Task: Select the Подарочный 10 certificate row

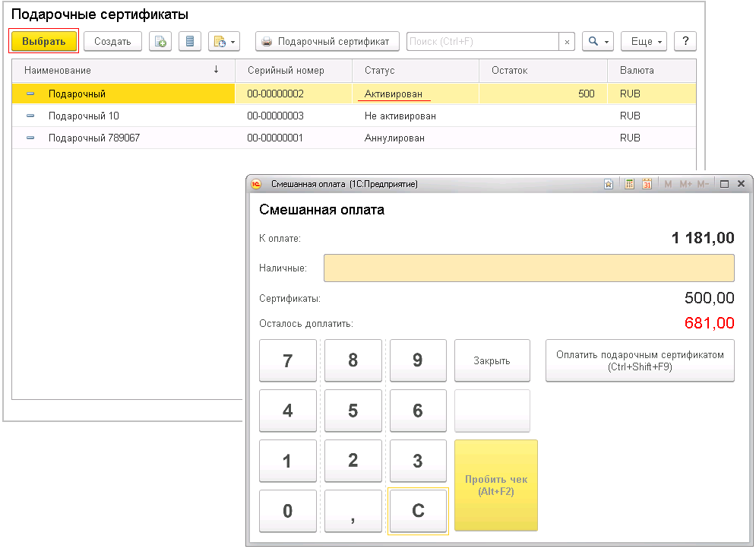Action: click(84, 116)
